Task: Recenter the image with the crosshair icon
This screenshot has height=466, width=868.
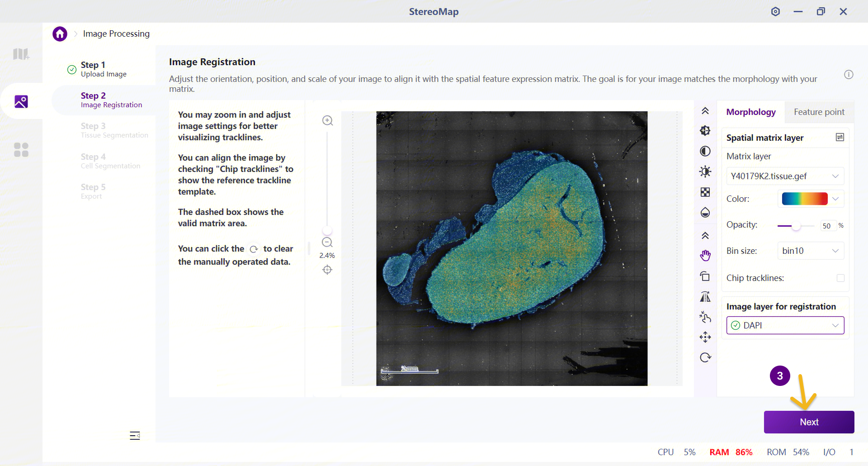Action: click(x=327, y=270)
